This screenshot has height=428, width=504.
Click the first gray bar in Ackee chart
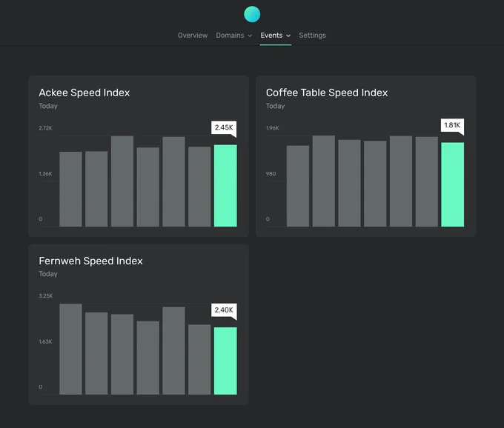pos(70,189)
